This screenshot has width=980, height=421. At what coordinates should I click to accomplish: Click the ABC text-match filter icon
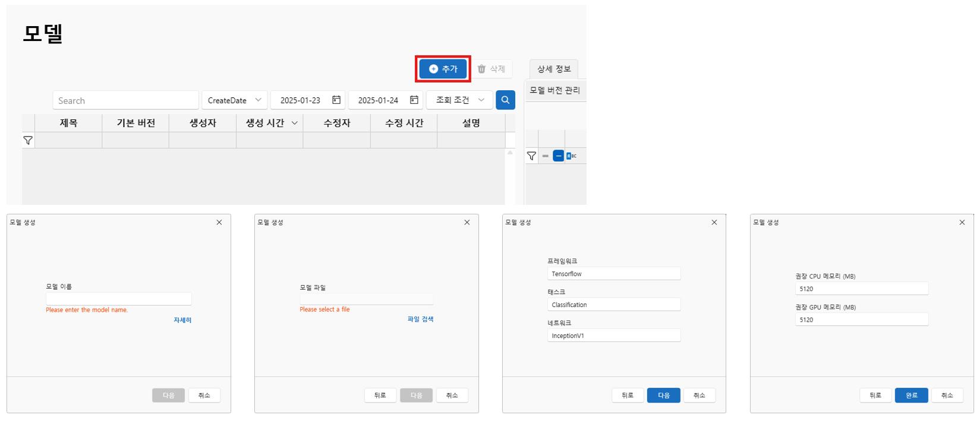click(571, 156)
